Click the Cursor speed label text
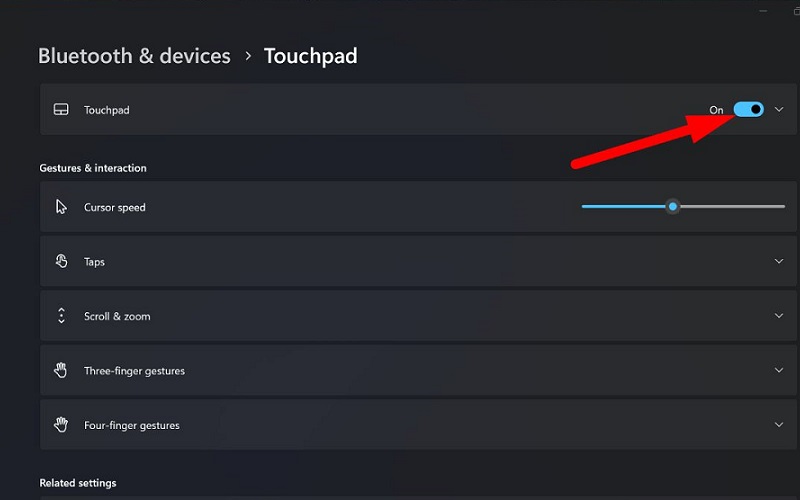This screenshot has height=500, width=800. pos(114,207)
